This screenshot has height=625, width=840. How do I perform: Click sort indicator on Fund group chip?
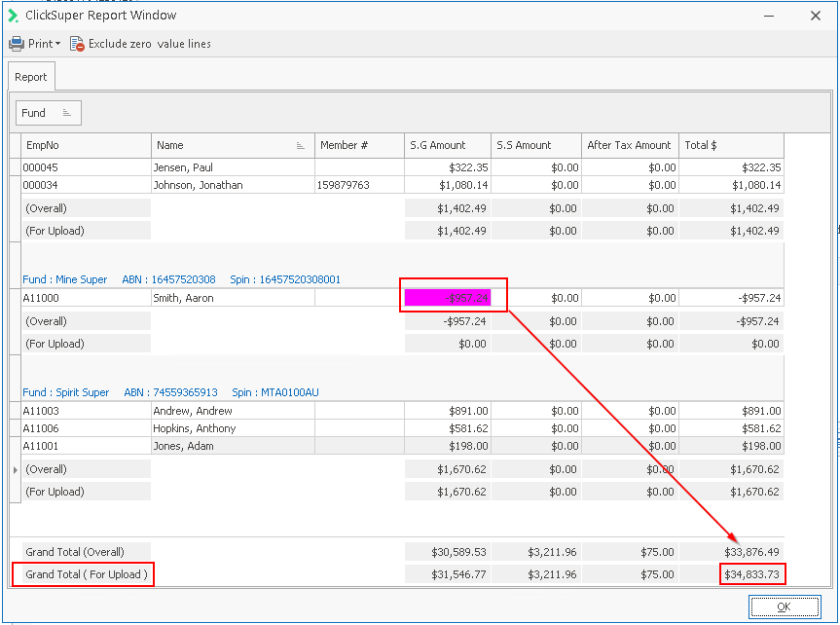point(67,113)
